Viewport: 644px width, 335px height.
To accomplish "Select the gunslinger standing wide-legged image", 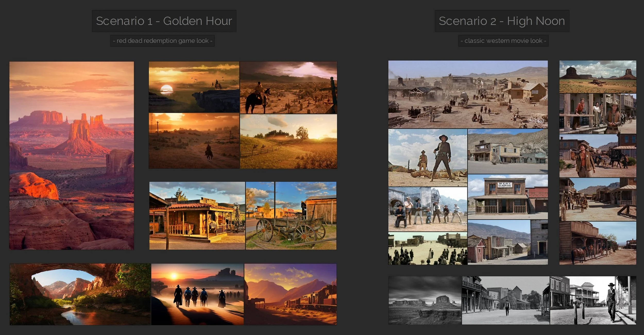I will click(x=428, y=158).
